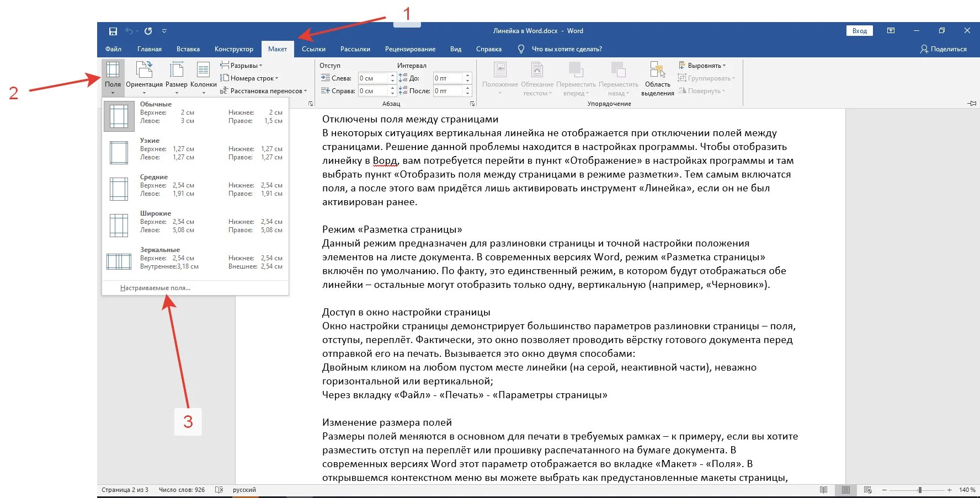Click the Поля margins button

click(113, 78)
